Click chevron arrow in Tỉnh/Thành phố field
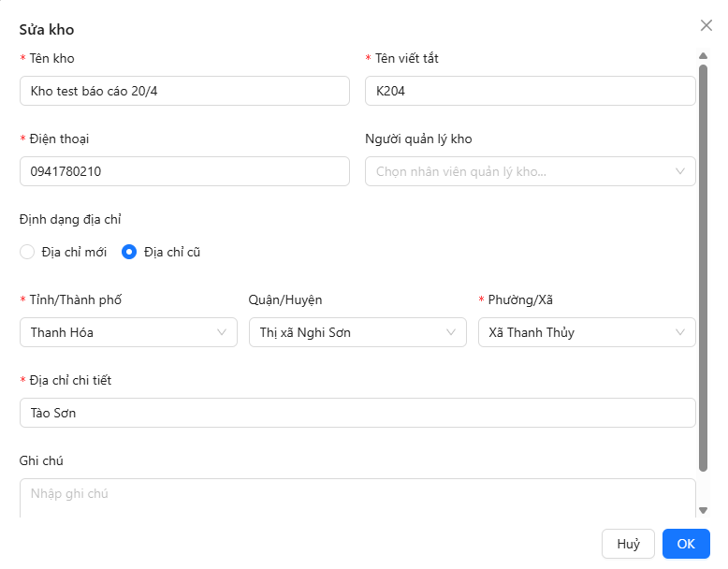The image size is (728, 569). point(222,332)
